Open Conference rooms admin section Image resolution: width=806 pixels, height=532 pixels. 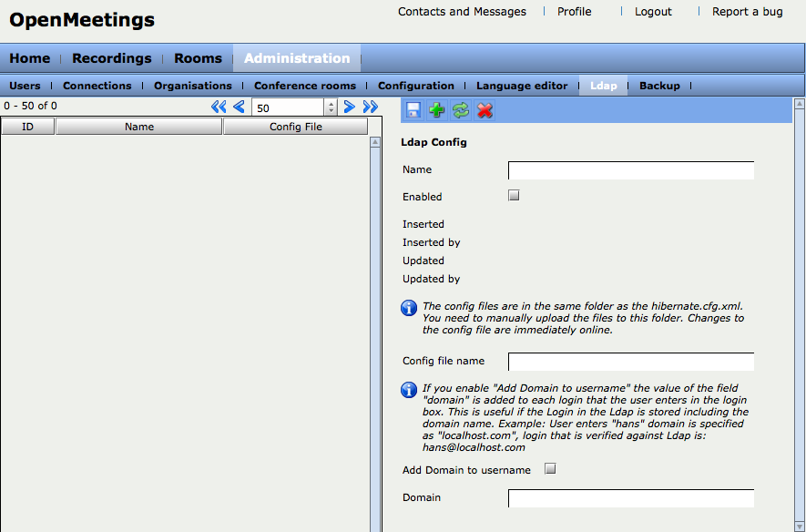pyautogui.click(x=305, y=86)
